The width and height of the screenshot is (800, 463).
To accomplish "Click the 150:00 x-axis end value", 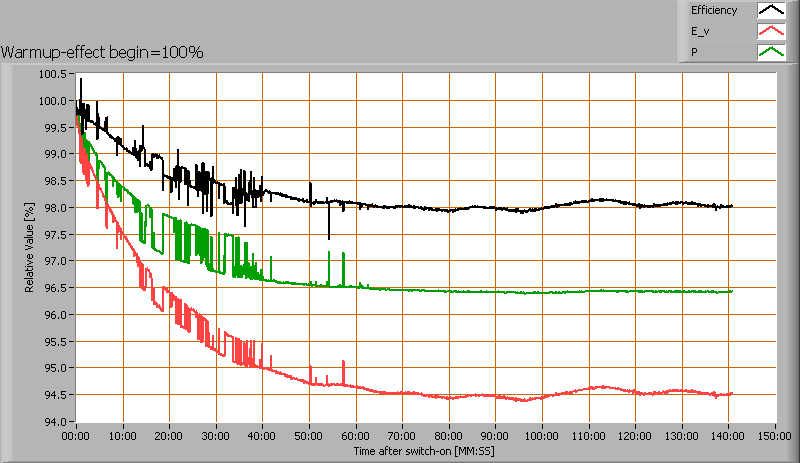I will pos(775,437).
